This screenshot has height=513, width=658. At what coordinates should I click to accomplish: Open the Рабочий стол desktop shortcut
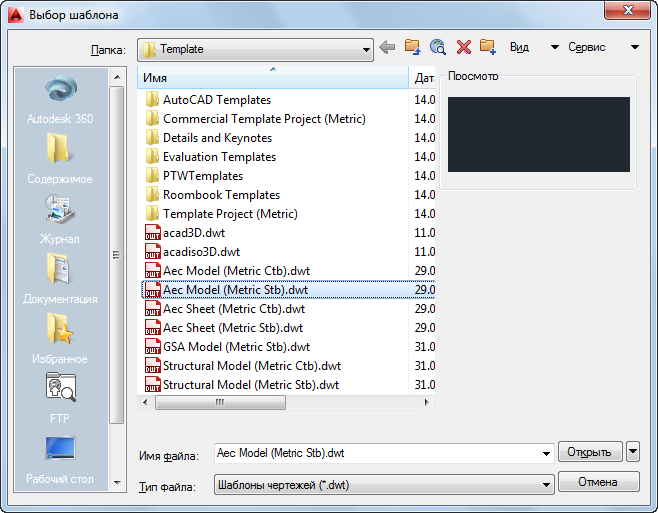(x=60, y=460)
